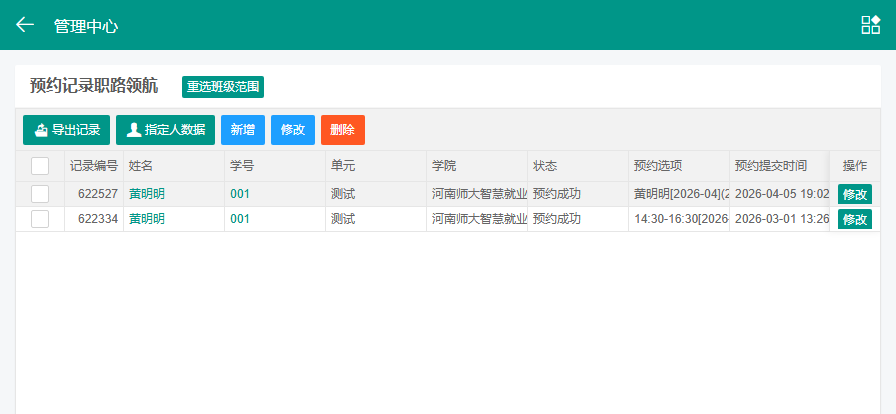Click the 预约选项 cell in row 622334
The width and height of the screenshot is (896, 414).
coord(677,219)
